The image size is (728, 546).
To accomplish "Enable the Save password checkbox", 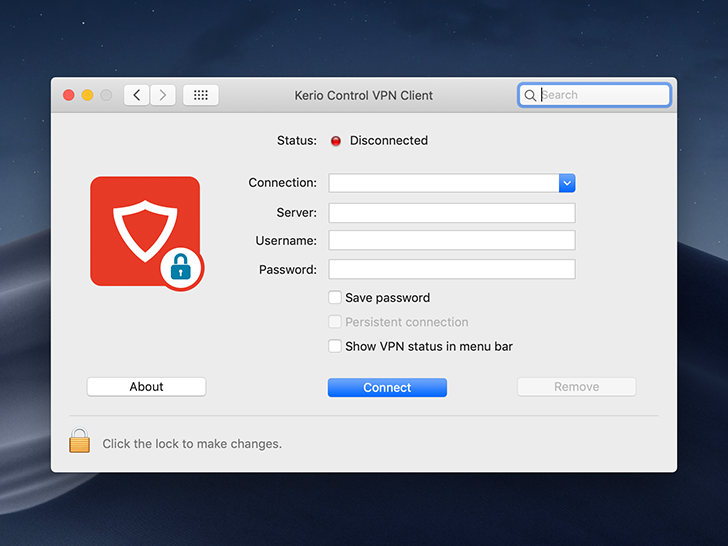I will [335, 297].
